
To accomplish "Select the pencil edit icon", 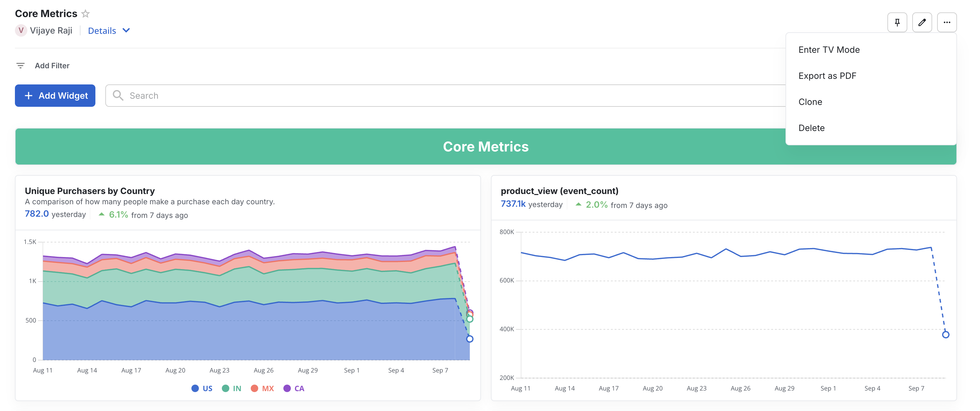I will click(x=922, y=22).
